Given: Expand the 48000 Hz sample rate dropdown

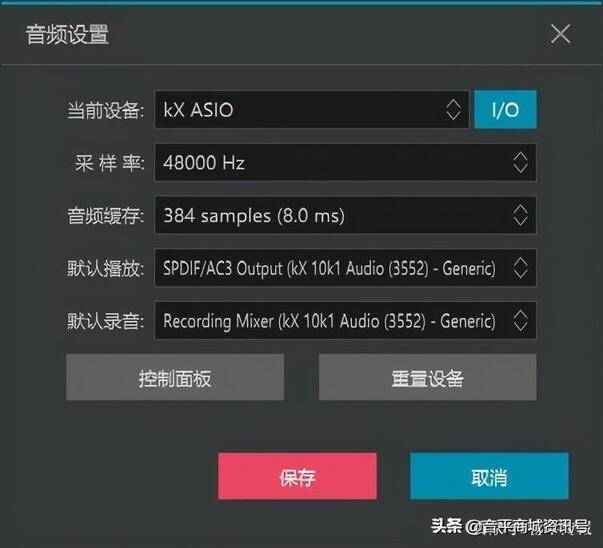Looking at the screenshot, I should [345, 162].
